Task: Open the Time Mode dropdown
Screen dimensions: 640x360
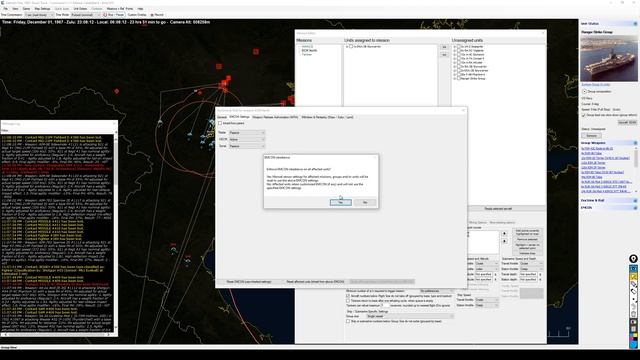Action: pyautogui.click(x=85, y=15)
